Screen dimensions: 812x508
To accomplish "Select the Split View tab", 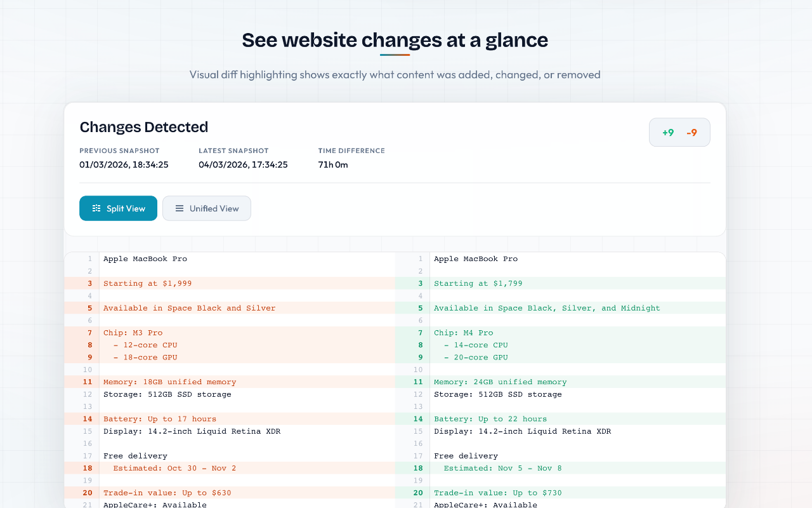I will (118, 208).
